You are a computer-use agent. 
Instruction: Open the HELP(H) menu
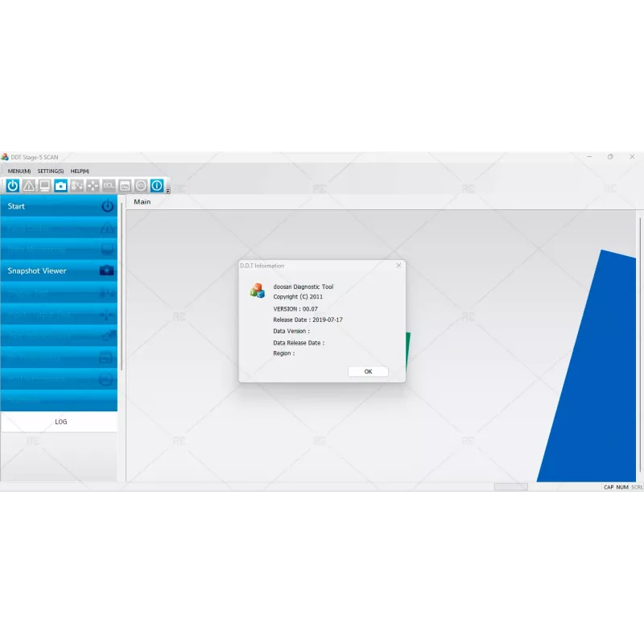(x=79, y=171)
